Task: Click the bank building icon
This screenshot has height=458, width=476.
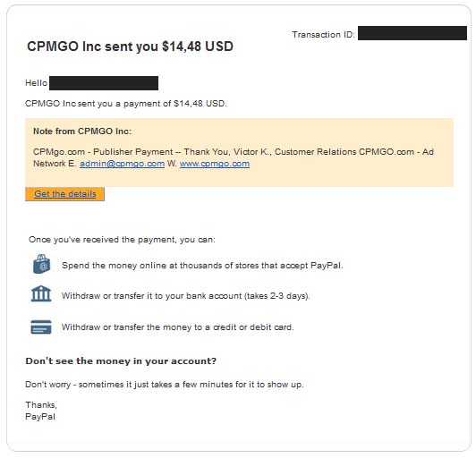Action: click(41, 293)
